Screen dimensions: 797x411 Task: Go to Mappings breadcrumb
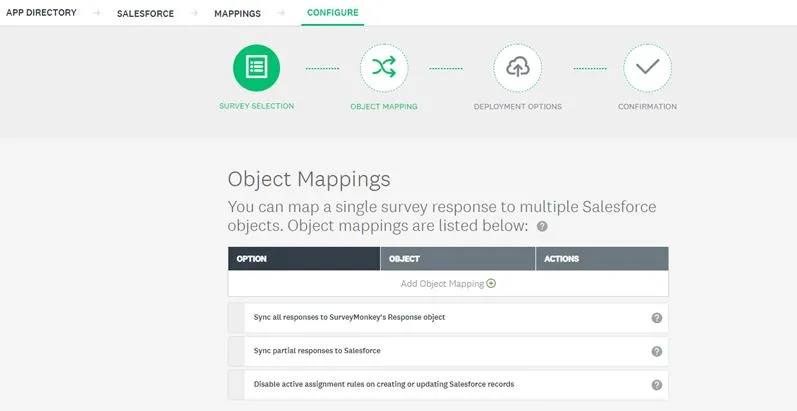[237, 14]
